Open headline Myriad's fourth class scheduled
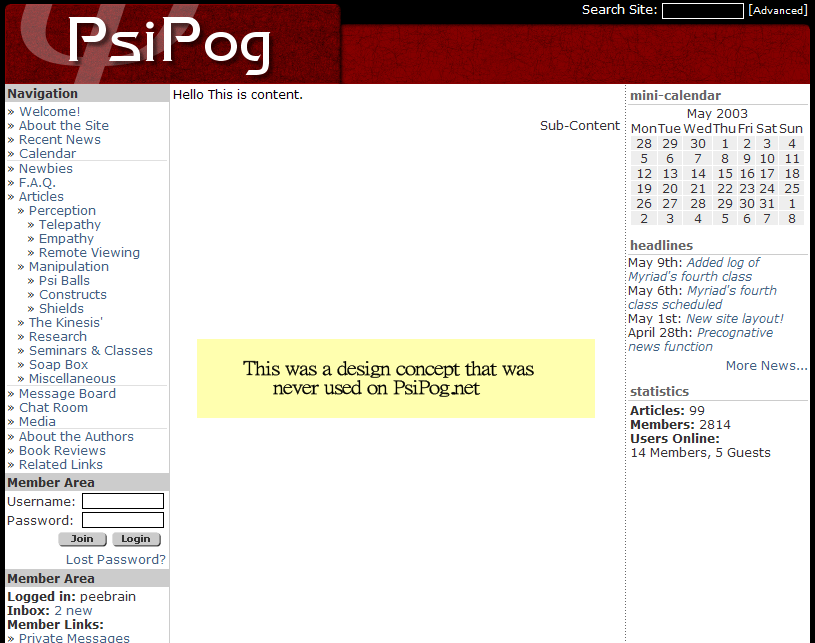815x643 pixels. (702, 298)
